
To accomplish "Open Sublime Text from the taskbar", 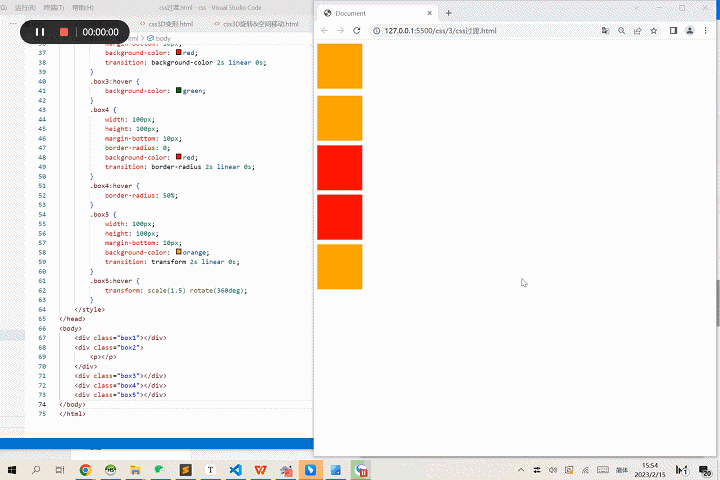I will coord(186,470).
